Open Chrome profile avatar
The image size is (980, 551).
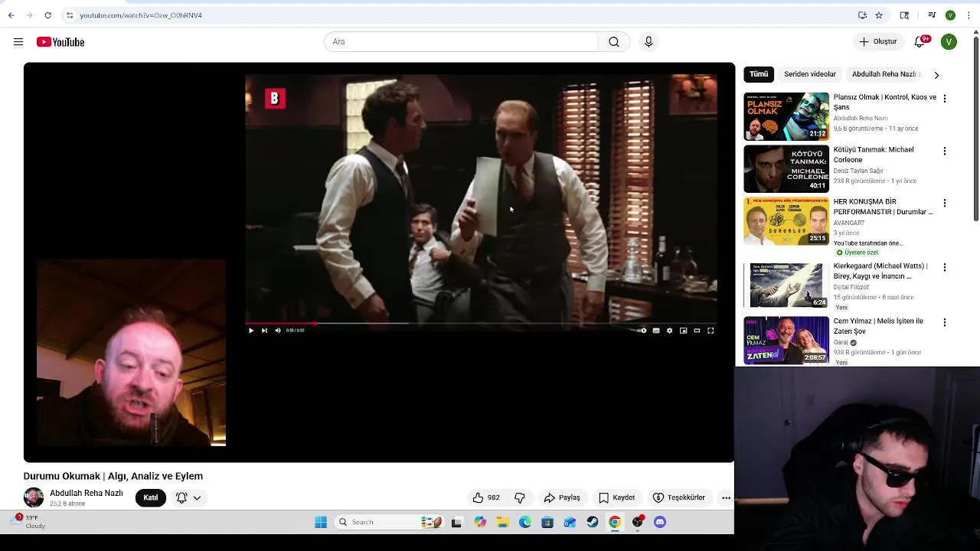pos(950,15)
